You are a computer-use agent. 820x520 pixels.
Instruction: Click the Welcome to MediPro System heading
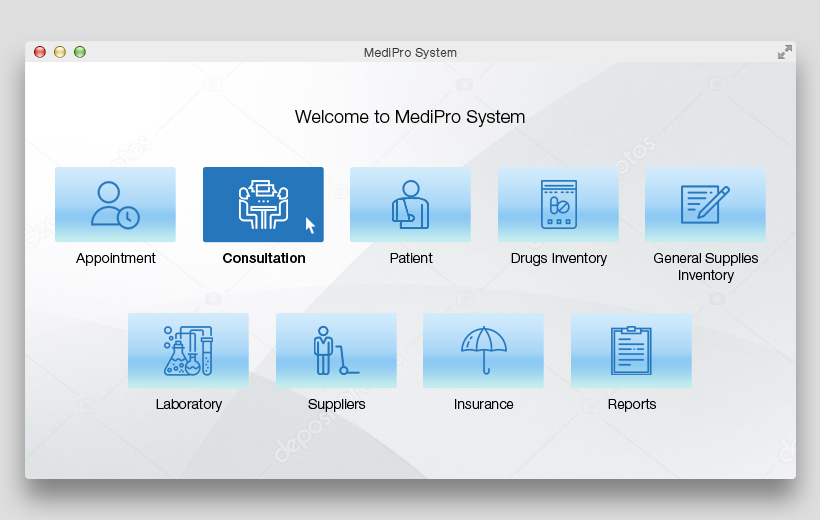pyautogui.click(x=409, y=117)
